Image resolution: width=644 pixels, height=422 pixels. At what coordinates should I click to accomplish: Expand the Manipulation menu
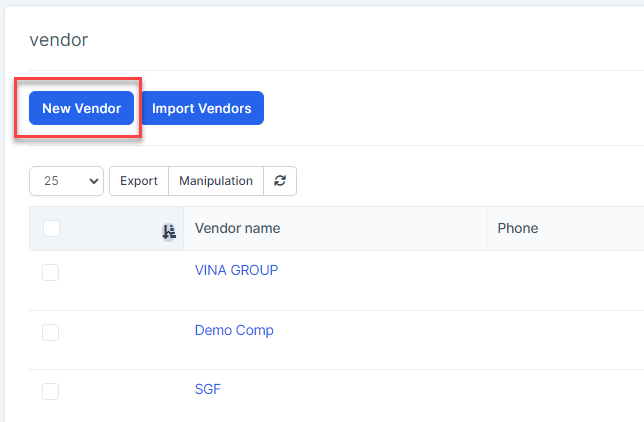click(x=216, y=181)
